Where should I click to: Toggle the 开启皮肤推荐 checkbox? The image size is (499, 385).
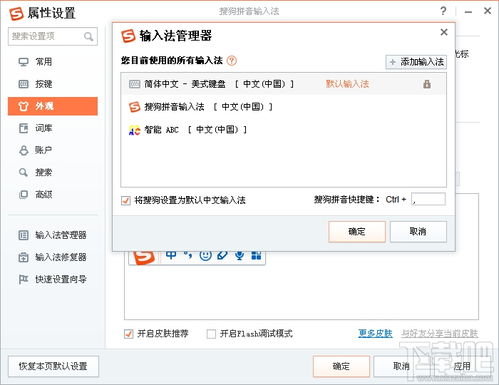tap(128, 334)
